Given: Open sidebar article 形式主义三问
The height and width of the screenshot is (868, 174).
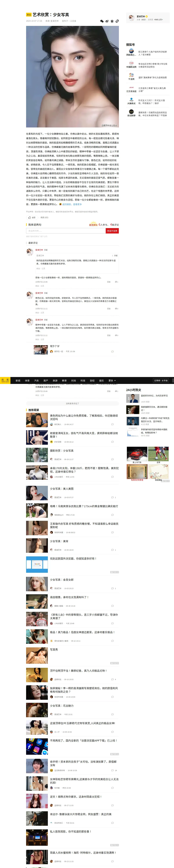Looking at the screenshot, I should [152, 102].
